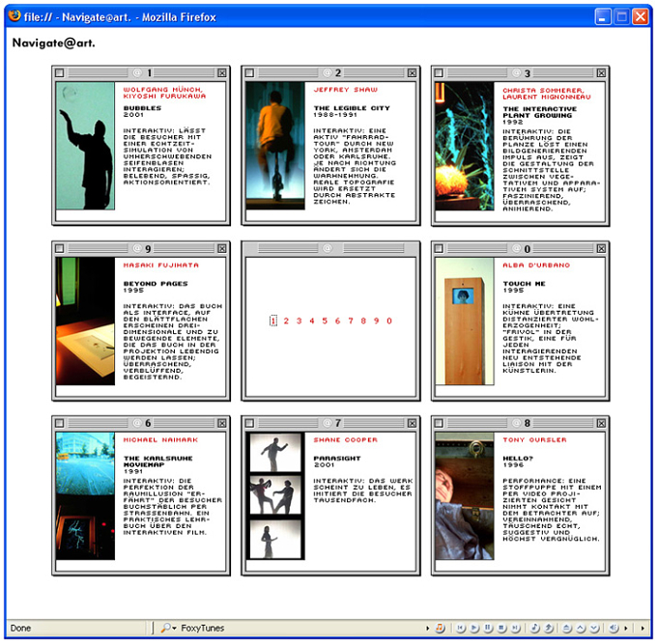
Task: Close panel 3 with its X box
Action: click(601, 73)
